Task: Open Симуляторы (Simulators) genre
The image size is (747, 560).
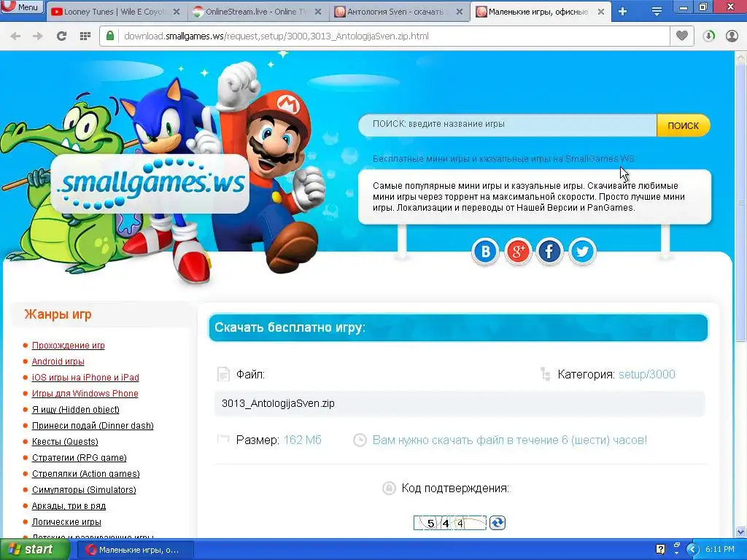Action: [84, 489]
